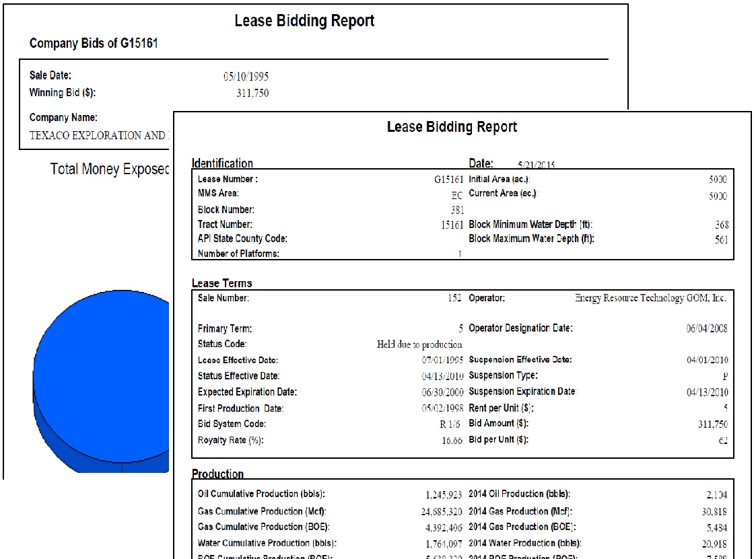Select the Operator Designation Date '06/04/2008'

(x=707, y=329)
